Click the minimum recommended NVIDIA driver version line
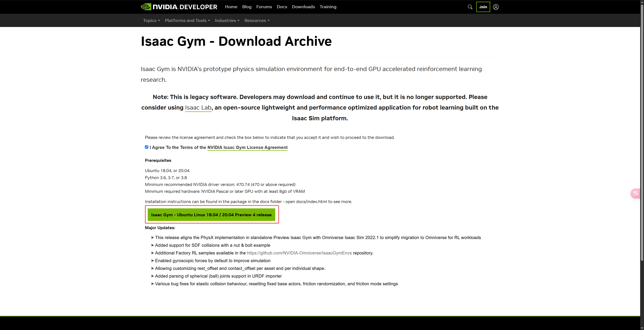The height and width of the screenshot is (330, 644). coord(220,184)
